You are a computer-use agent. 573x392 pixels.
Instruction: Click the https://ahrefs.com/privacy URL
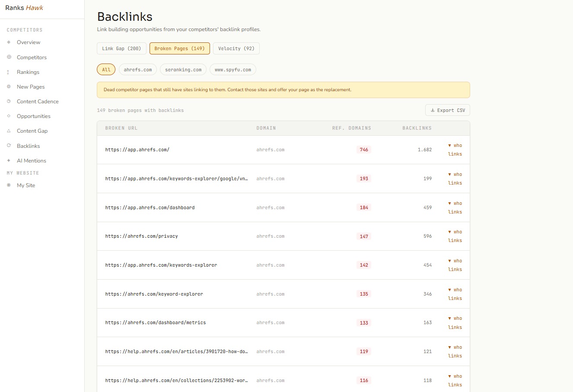pos(142,236)
